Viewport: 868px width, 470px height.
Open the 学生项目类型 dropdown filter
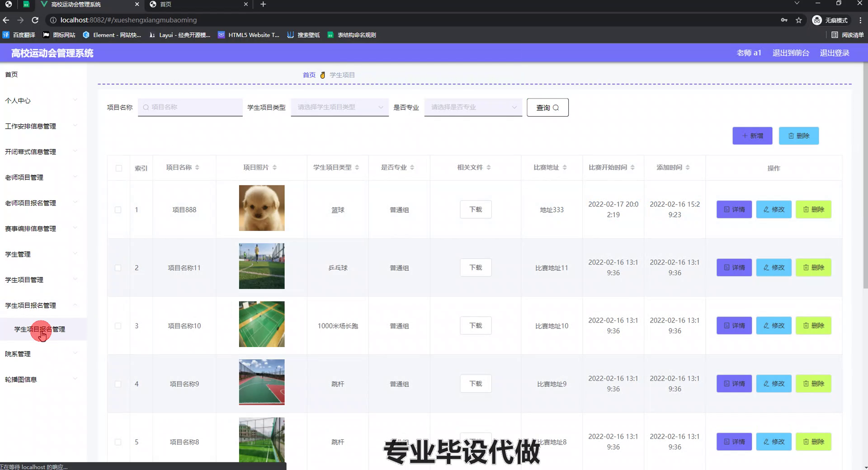[x=340, y=107]
